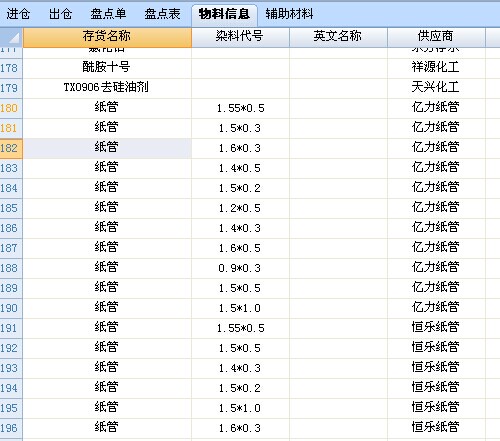The width and height of the screenshot is (500, 441).
Task: Select row header 184
Action: click(x=11, y=188)
